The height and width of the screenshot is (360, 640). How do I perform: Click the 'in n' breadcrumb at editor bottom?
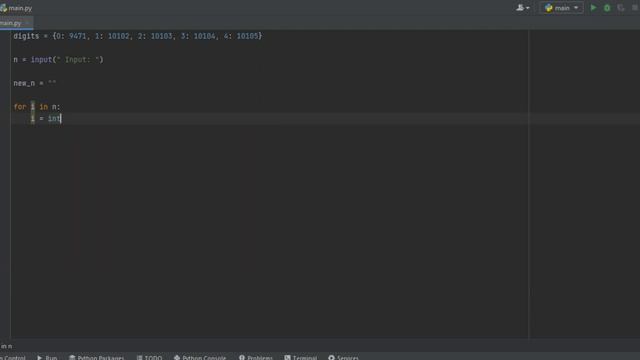point(7,346)
